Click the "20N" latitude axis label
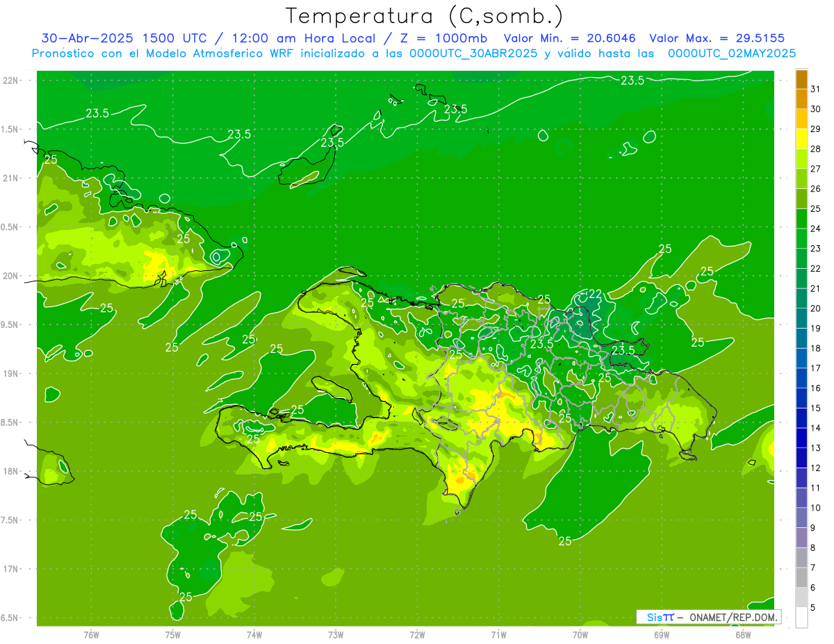The height and width of the screenshot is (644, 834). (x=10, y=276)
